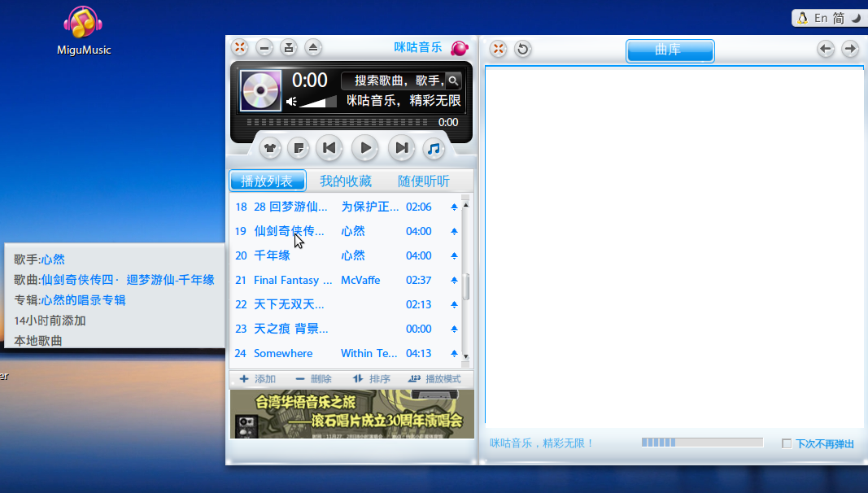Select the track 'Final Fantasy ...'

[x=346, y=280]
